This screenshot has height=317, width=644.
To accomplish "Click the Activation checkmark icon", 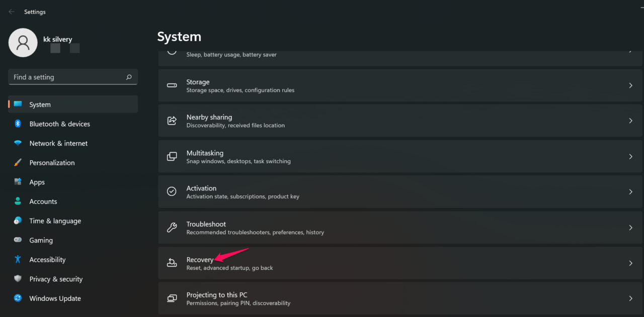I will coord(172,191).
